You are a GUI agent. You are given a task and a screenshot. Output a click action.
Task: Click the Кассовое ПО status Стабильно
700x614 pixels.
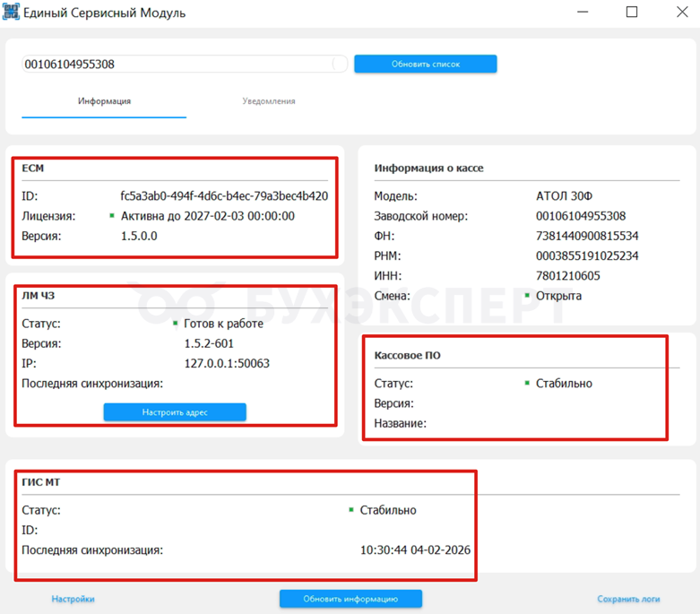point(564,383)
